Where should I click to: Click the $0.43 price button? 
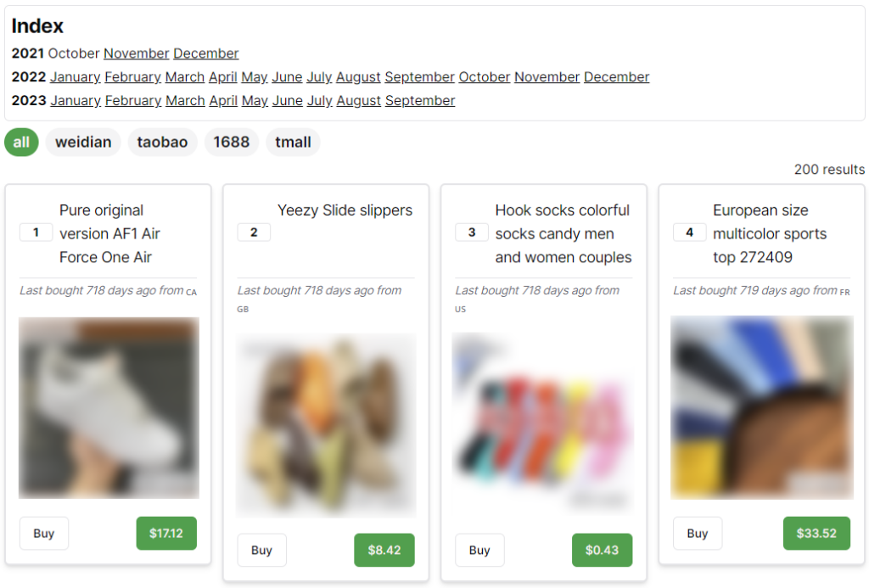[x=602, y=550]
